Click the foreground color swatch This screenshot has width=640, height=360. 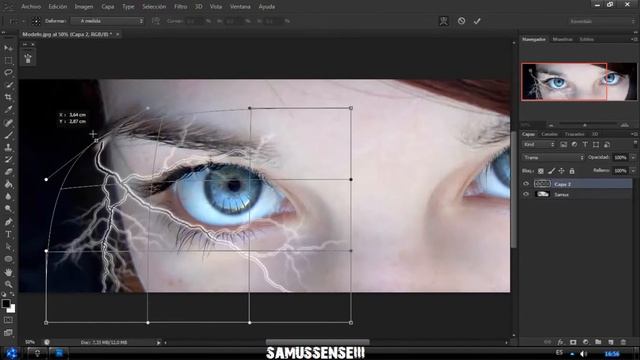coord(6,304)
